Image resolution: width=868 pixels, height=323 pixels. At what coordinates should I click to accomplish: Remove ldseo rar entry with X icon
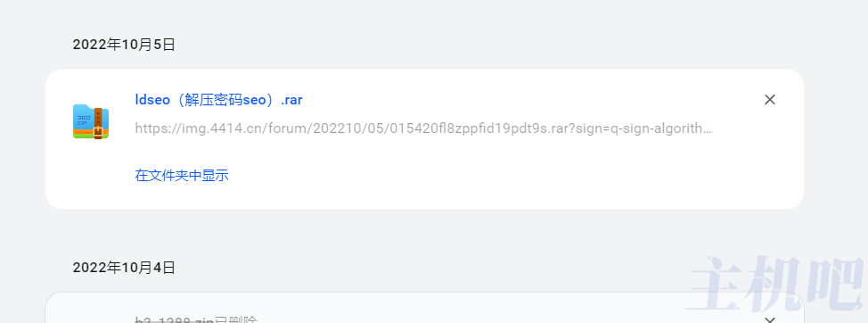(x=769, y=100)
